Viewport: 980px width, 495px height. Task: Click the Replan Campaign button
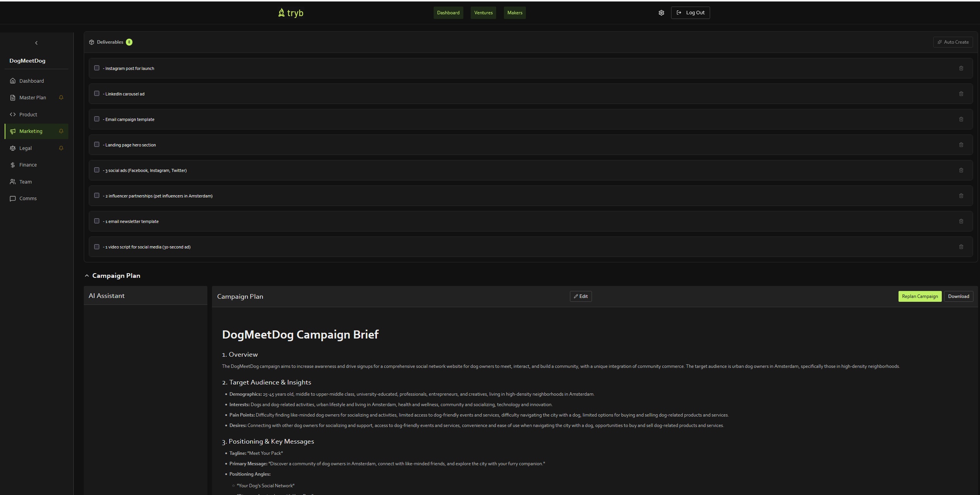click(x=920, y=296)
